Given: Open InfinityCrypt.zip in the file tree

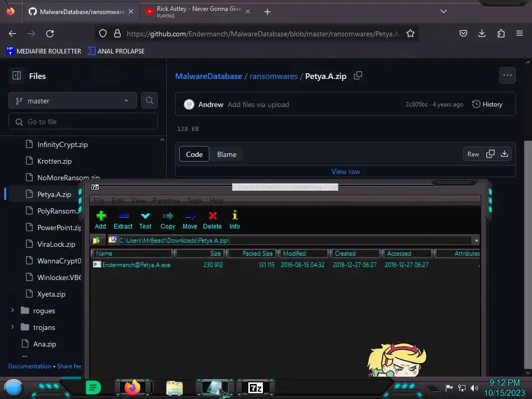Looking at the screenshot, I should pyautogui.click(x=62, y=144).
